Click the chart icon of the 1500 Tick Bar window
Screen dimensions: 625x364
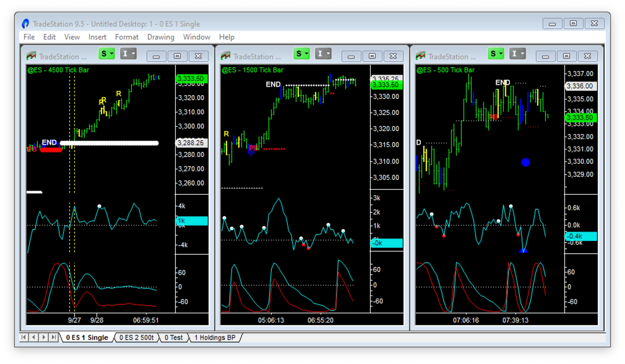[x=226, y=56]
